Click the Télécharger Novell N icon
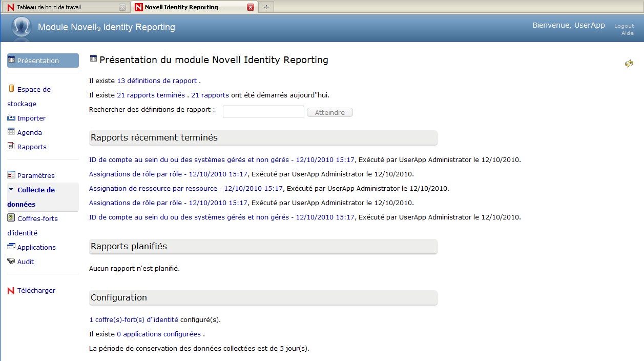The width and height of the screenshot is (644, 361). (x=11, y=290)
